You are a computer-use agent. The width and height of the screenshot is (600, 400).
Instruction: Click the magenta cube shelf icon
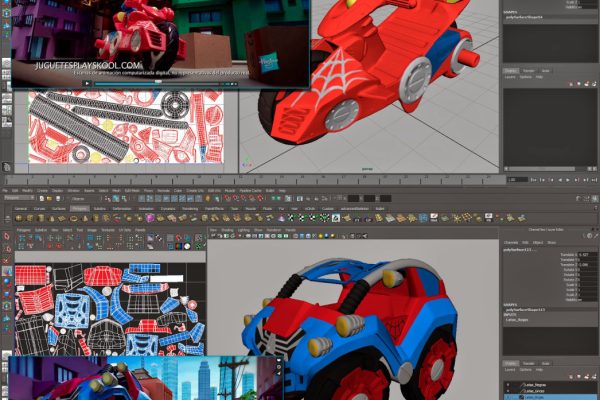click(150, 218)
